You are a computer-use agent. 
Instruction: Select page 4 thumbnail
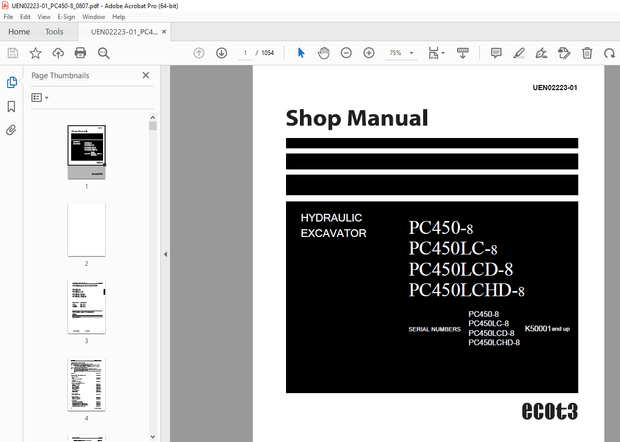click(x=87, y=384)
